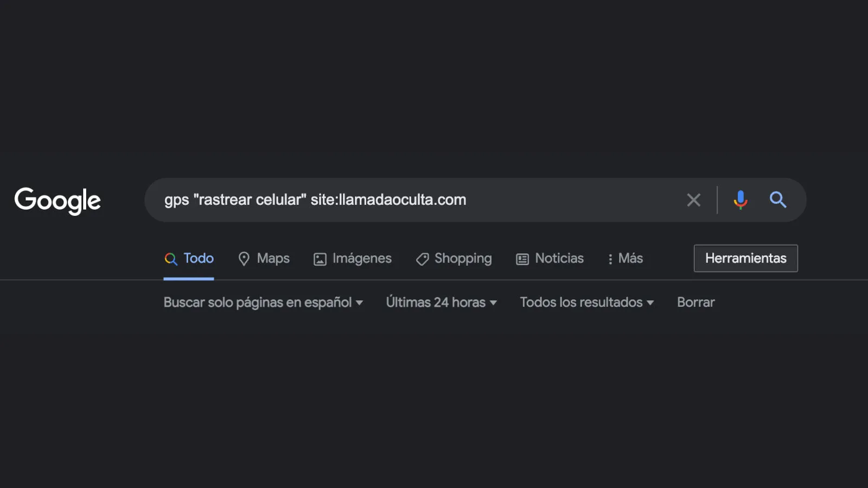The image size is (868, 488).
Task: Click Borrar to reset the filters
Action: tap(695, 303)
